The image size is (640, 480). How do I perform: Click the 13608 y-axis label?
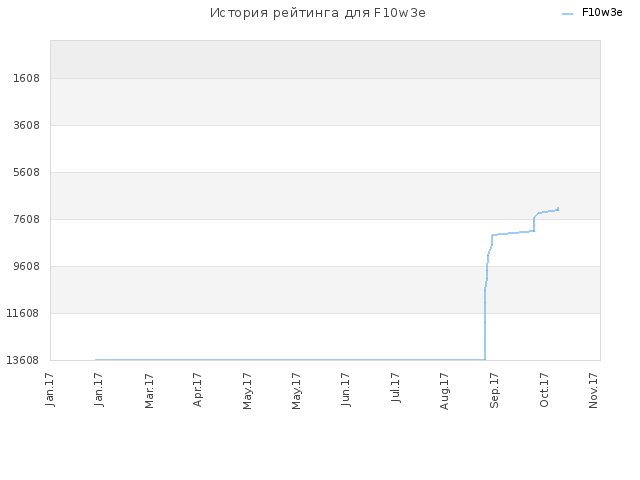point(23,360)
